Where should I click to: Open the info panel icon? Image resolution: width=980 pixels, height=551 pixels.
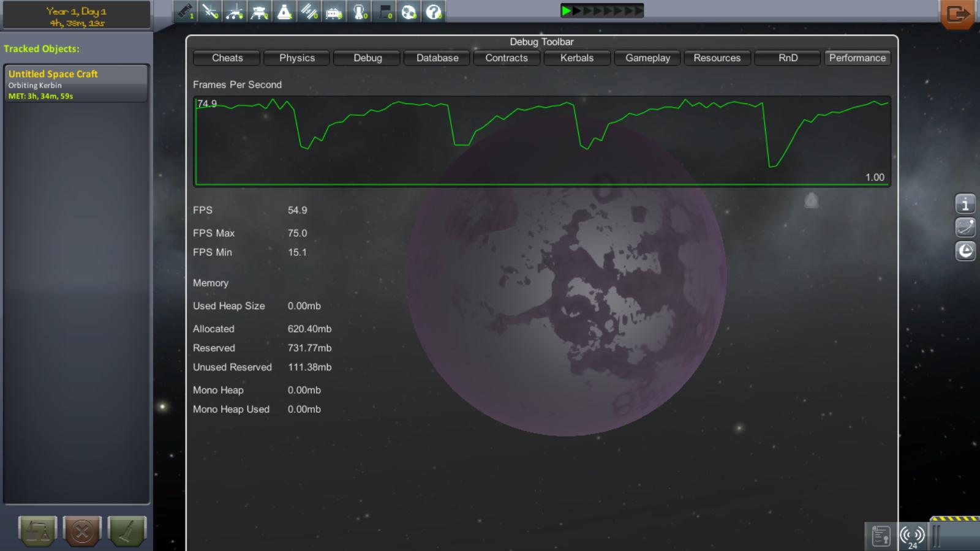pos(965,203)
